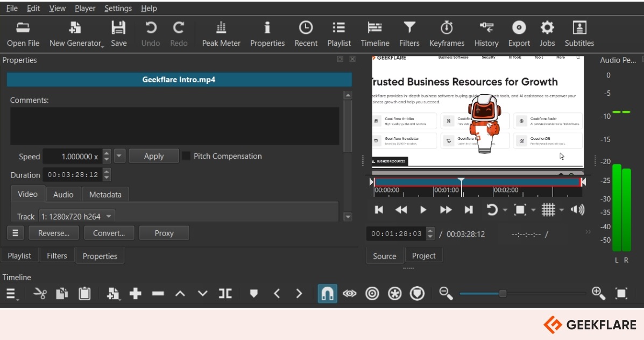Overwrite the clip with the down-chevron icon
The image size is (644, 340).
tap(202, 294)
